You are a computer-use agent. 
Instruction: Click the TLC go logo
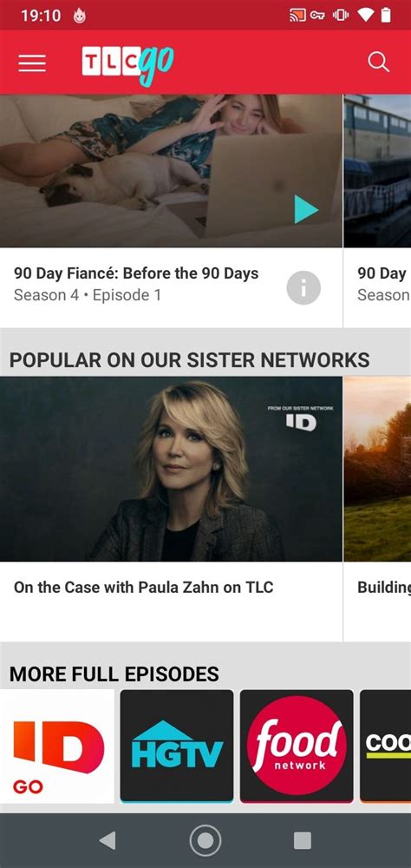pos(128,65)
